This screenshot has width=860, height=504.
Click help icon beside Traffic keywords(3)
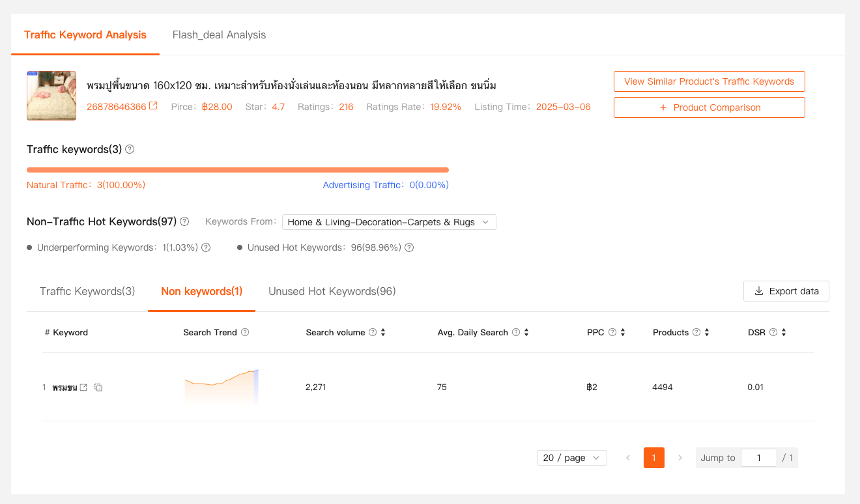(x=130, y=149)
